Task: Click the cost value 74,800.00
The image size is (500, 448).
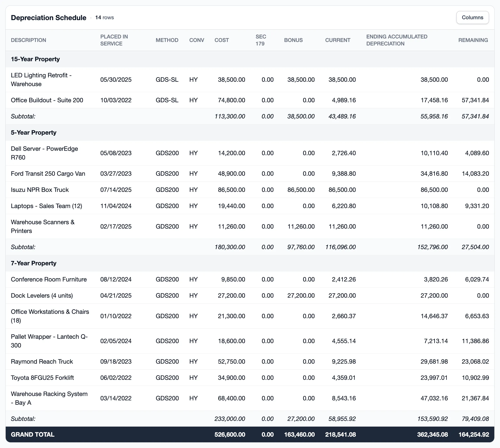Action: point(231,100)
